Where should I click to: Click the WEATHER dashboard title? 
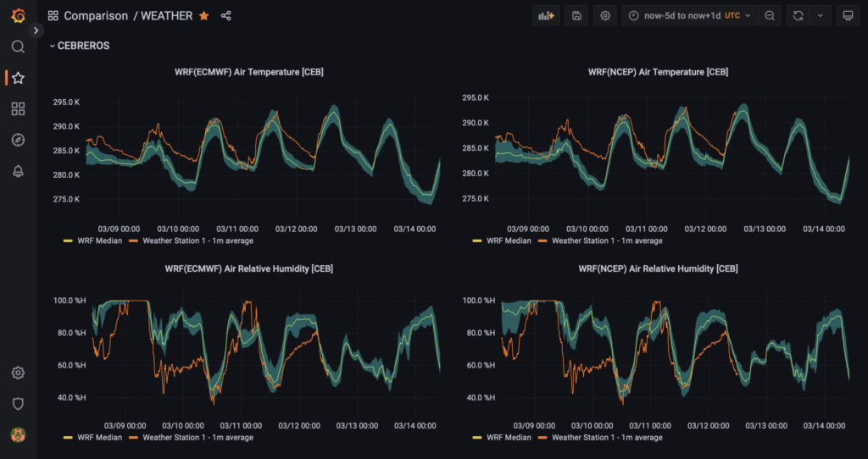click(x=167, y=16)
